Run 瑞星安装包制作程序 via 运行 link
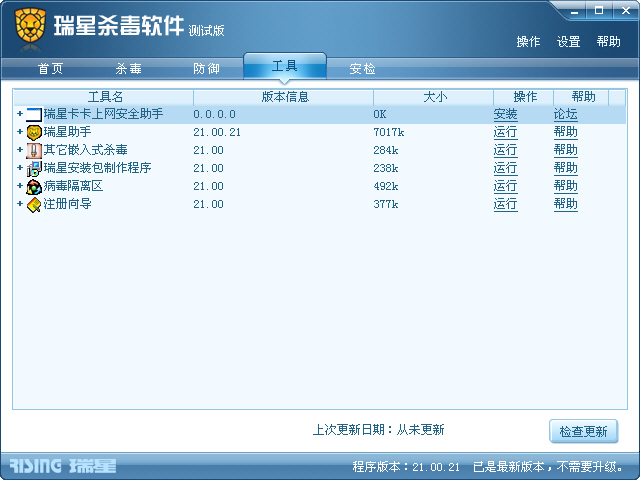This screenshot has width=640, height=480. click(505, 168)
